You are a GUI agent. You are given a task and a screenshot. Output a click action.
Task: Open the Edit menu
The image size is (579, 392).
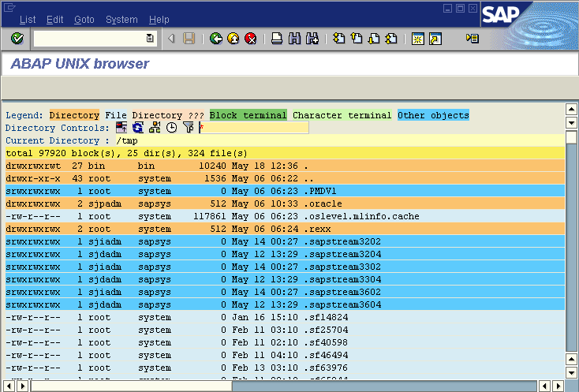point(54,20)
